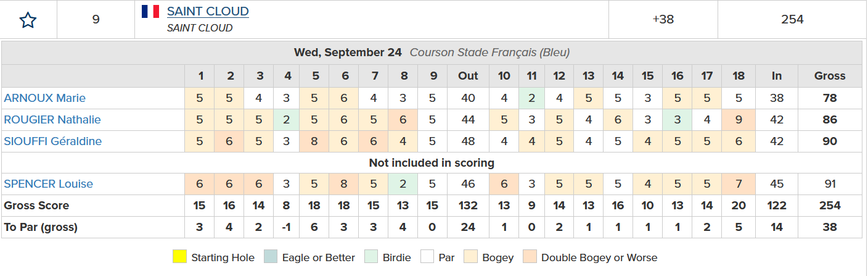Click the yellow Starting Hole swatch

(179, 257)
